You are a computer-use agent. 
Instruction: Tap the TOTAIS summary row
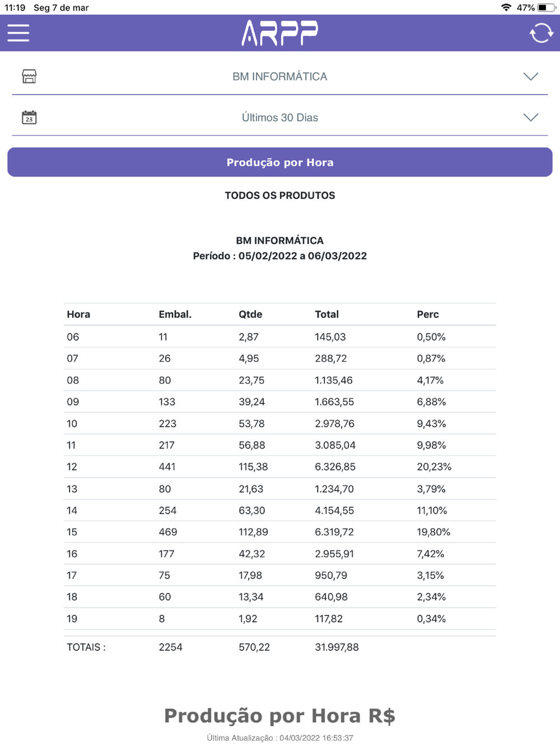click(279, 647)
